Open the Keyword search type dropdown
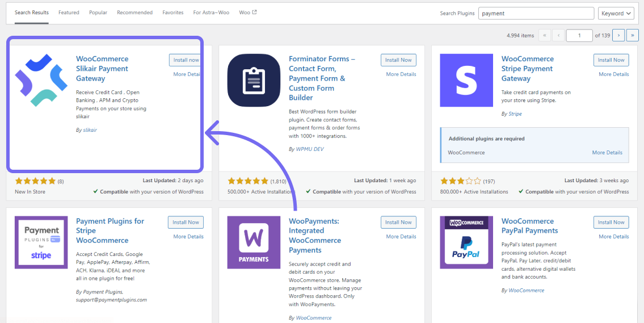 click(x=616, y=13)
